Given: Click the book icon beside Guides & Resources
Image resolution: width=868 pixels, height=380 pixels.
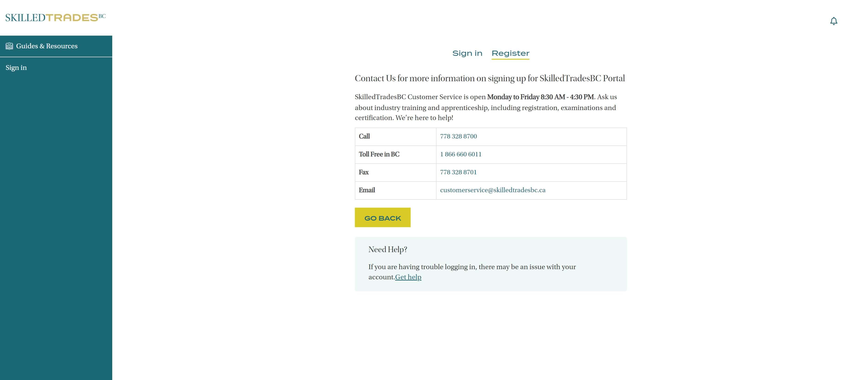Looking at the screenshot, I should coord(9,46).
